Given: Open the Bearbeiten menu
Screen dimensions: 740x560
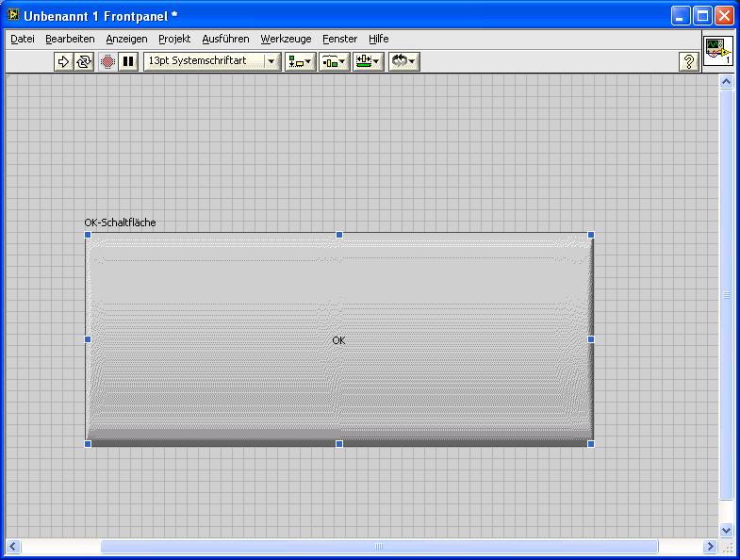Looking at the screenshot, I should click(x=70, y=39).
